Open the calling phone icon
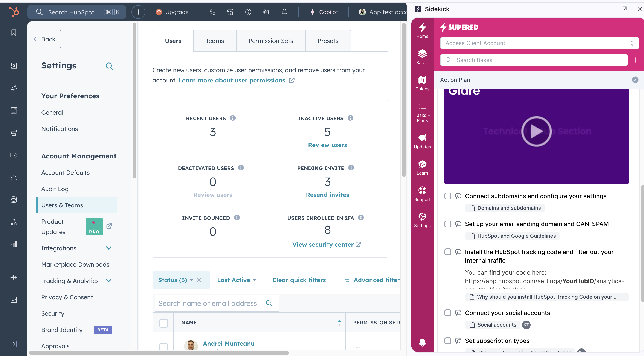Screen dimensions: 644x356 212,12
